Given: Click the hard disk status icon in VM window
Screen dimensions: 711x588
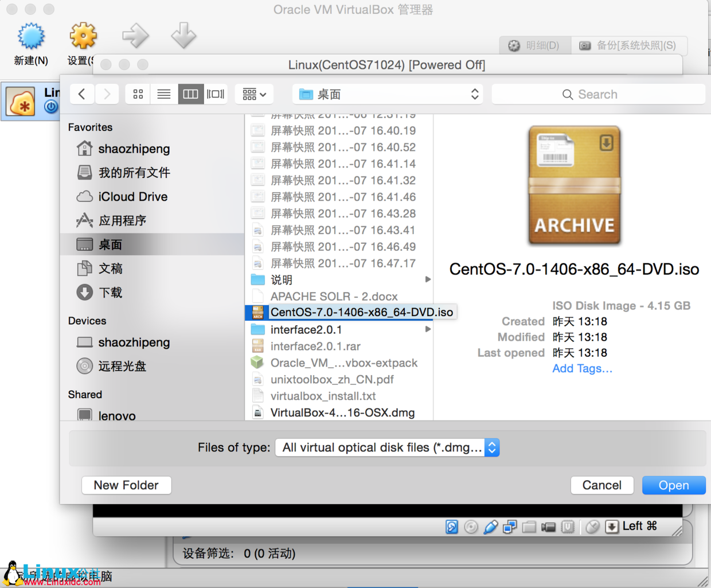Looking at the screenshot, I should click(452, 527).
